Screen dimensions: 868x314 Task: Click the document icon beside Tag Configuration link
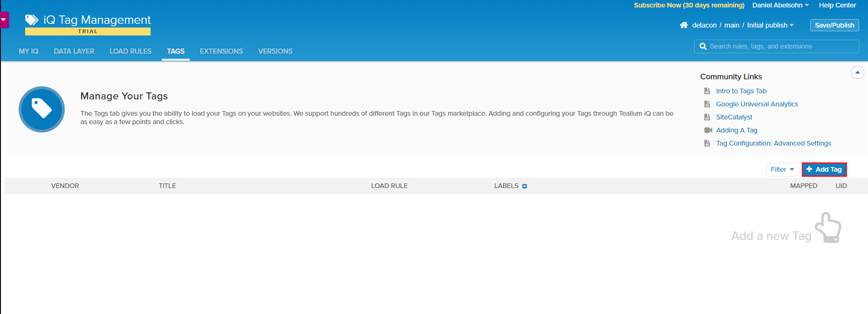coord(707,143)
